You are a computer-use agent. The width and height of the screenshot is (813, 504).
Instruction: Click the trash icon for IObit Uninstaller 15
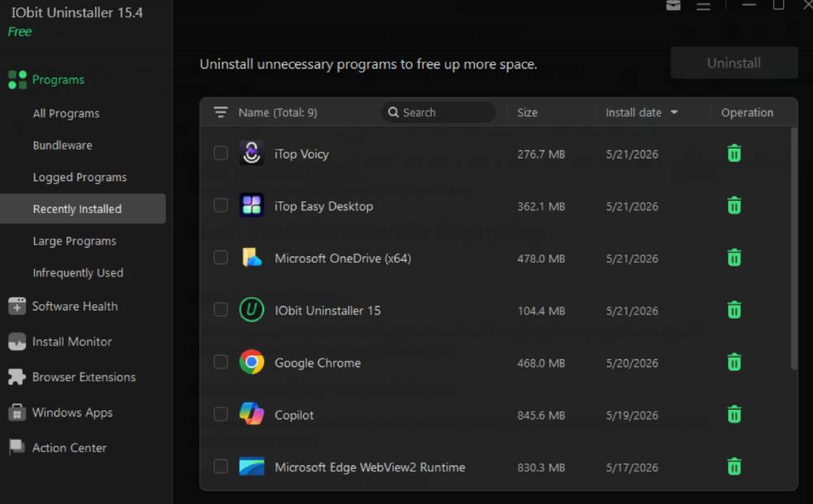pyautogui.click(x=734, y=310)
